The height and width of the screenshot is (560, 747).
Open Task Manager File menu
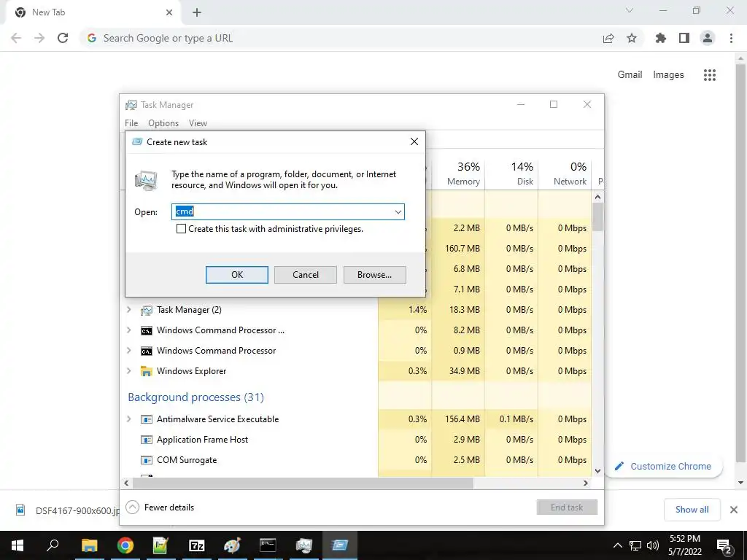tap(131, 122)
